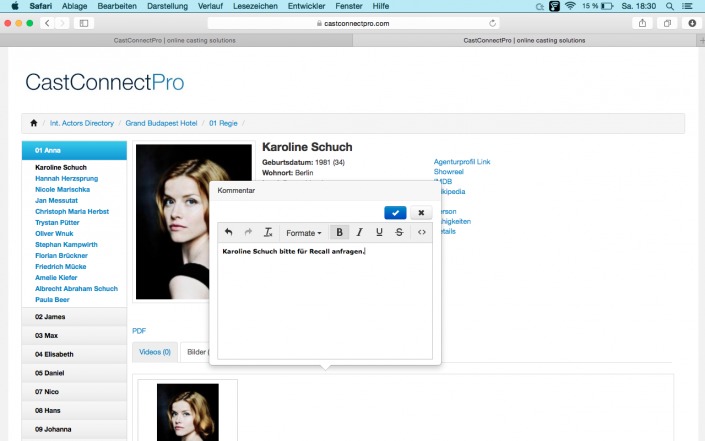705x441 pixels.
Task: Open Spotlight search in the menu bar
Action: (670, 6)
